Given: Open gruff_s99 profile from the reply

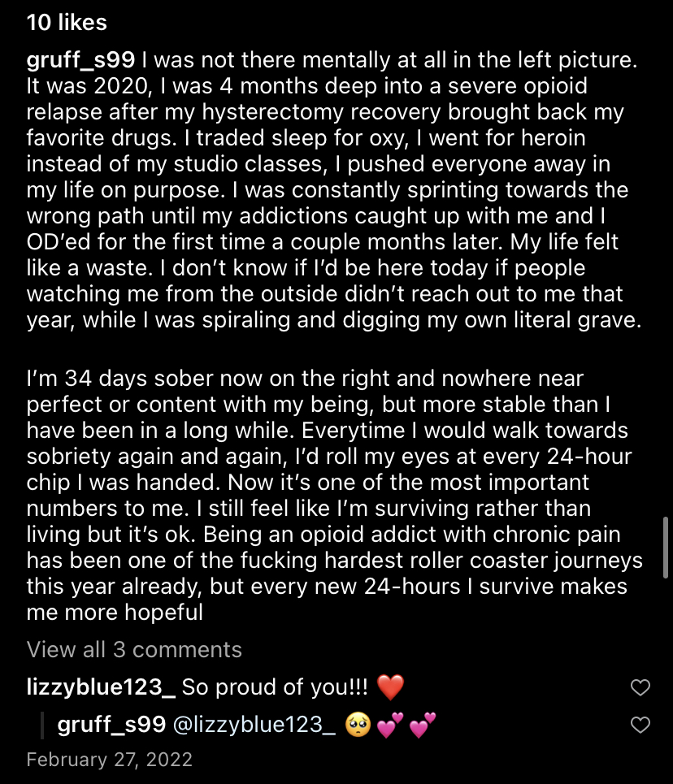Looking at the screenshot, I should pos(112,726).
